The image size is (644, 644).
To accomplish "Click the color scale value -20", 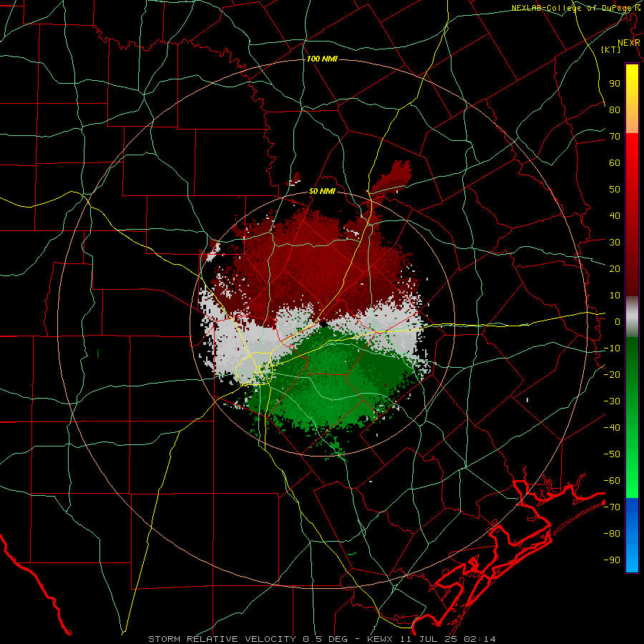I will [612, 375].
